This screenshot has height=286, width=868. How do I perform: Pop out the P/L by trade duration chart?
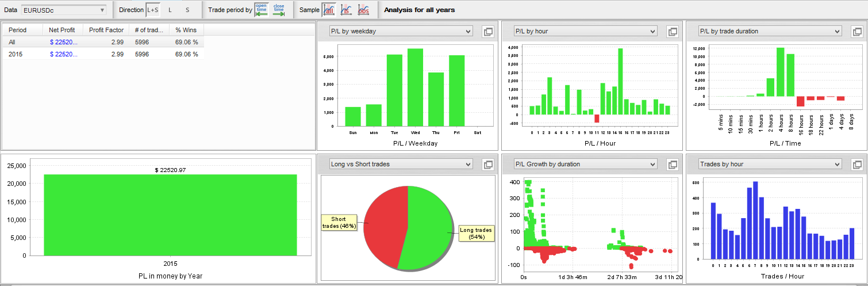858,32
